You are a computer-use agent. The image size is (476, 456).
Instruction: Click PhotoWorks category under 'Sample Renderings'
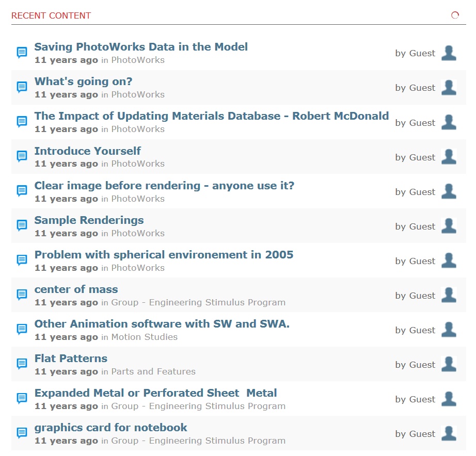pos(138,233)
